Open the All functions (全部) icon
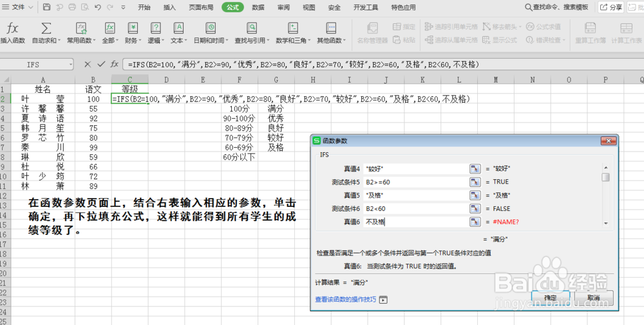Screen dimensions: 644x325 (109, 28)
